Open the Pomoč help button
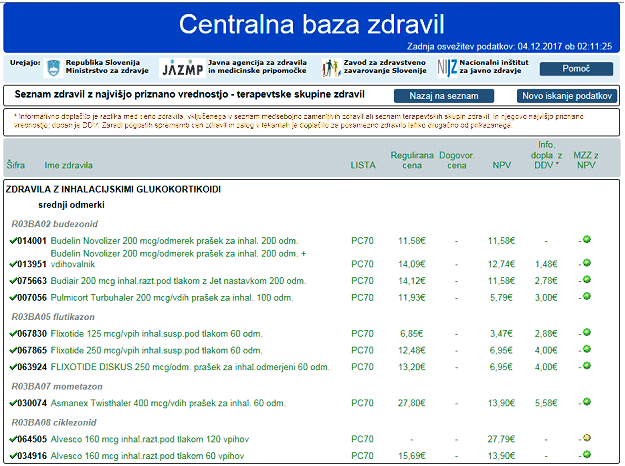 (x=576, y=69)
